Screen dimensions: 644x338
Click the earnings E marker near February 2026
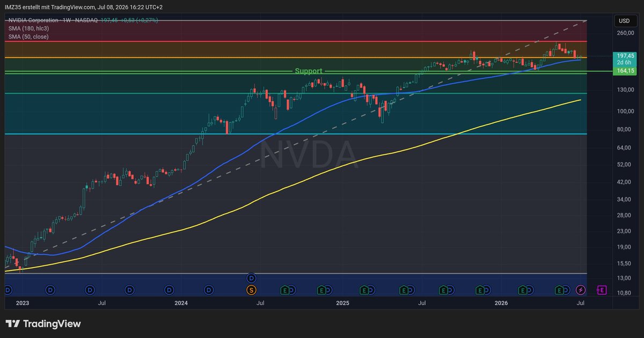point(523,290)
